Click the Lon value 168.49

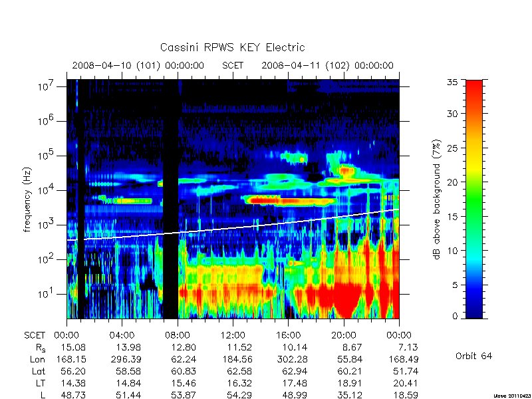[403, 359]
